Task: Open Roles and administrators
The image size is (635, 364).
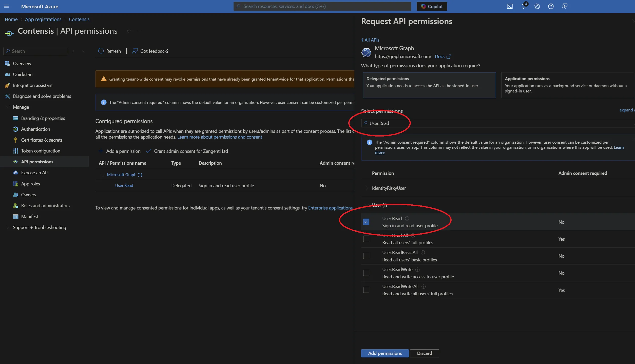Action: [x=45, y=205]
